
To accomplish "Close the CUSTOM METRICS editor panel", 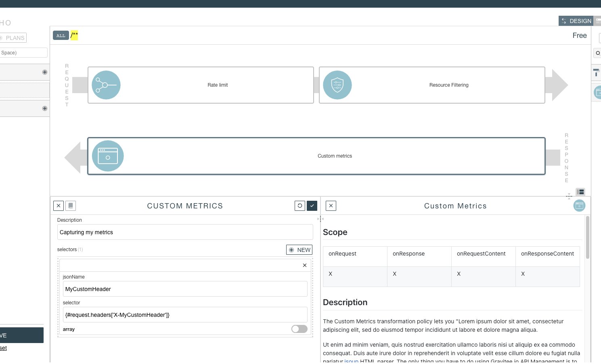I will 58,206.
